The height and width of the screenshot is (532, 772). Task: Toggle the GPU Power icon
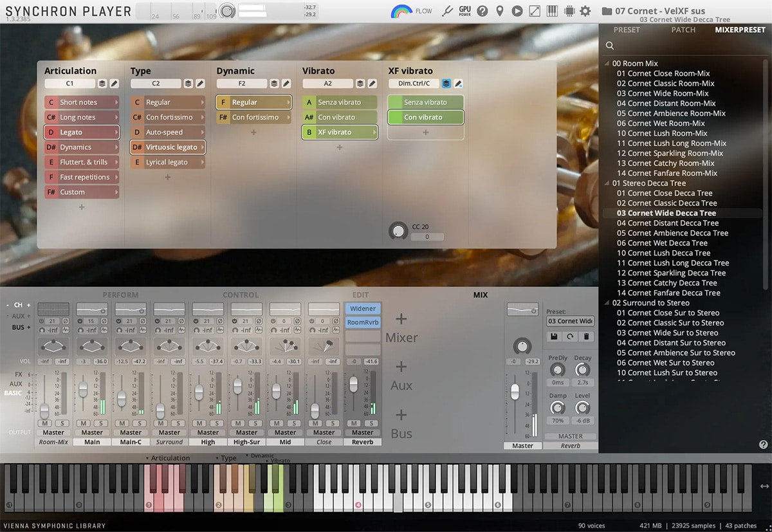(x=464, y=11)
